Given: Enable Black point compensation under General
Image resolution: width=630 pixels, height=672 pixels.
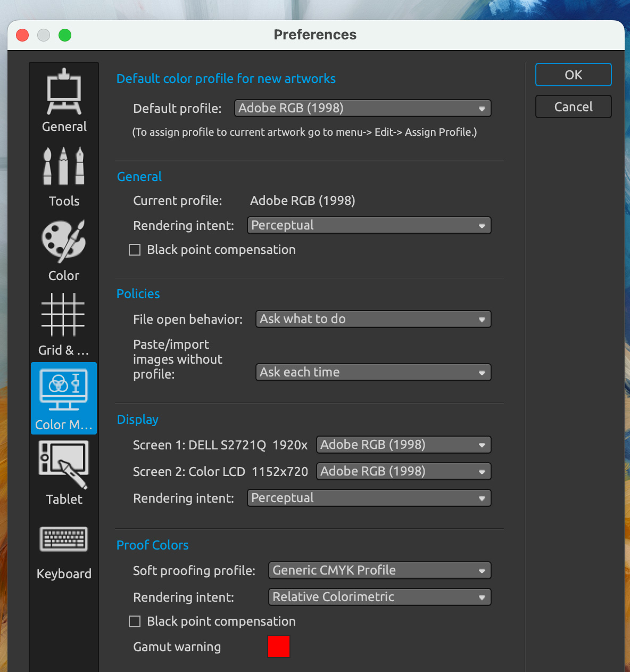Looking at the screenshot, I should coord(135,250).
